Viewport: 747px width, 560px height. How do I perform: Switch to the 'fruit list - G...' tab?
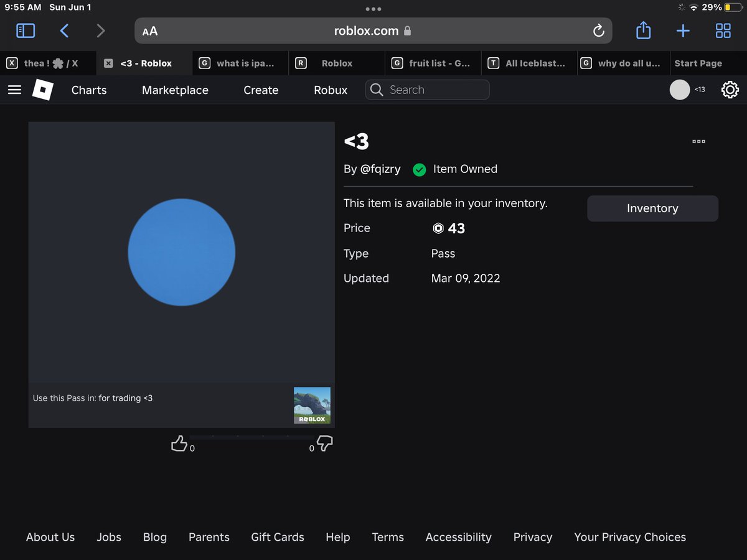433,63
